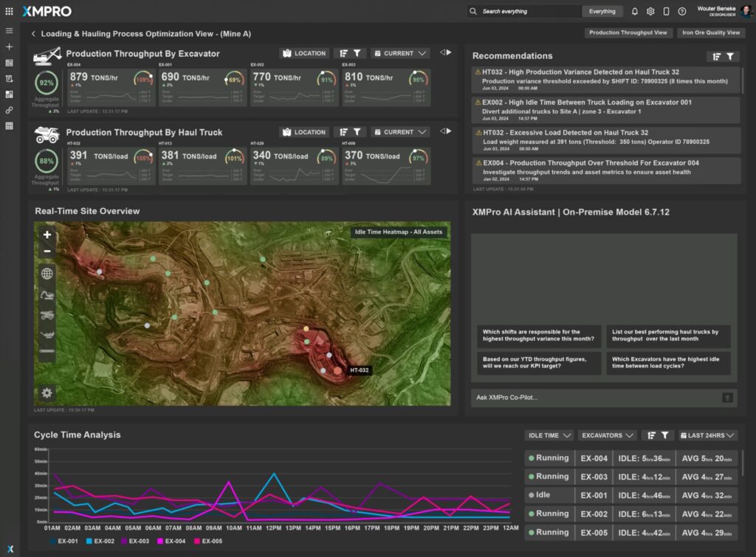Open the map settings gear icon
This screenshot has width=756, height=557.
coord(47,393)
